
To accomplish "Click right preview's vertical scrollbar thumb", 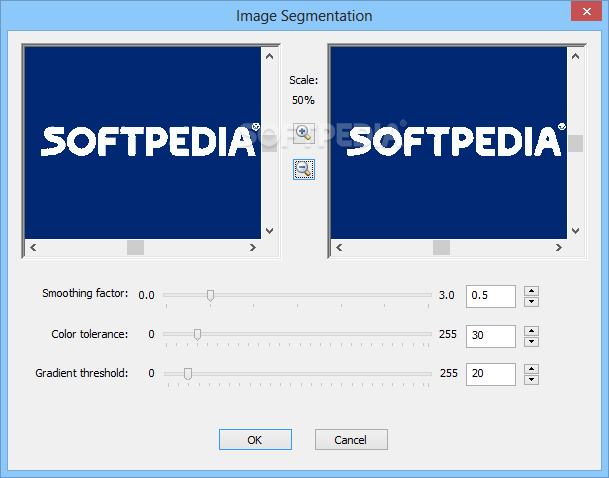I will [576, 144].
